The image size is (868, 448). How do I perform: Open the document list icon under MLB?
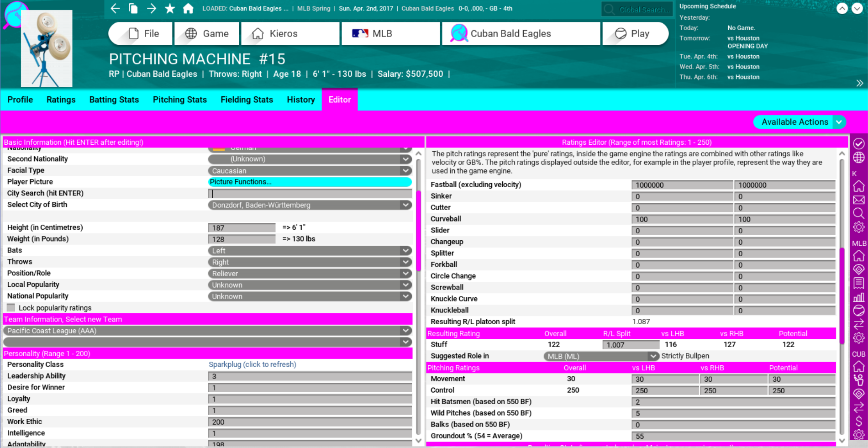[858, 283]
